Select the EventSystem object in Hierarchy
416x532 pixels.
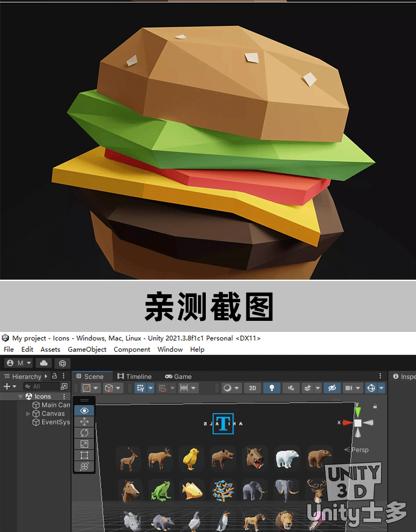pyautogui.click(x=55, y=422)
